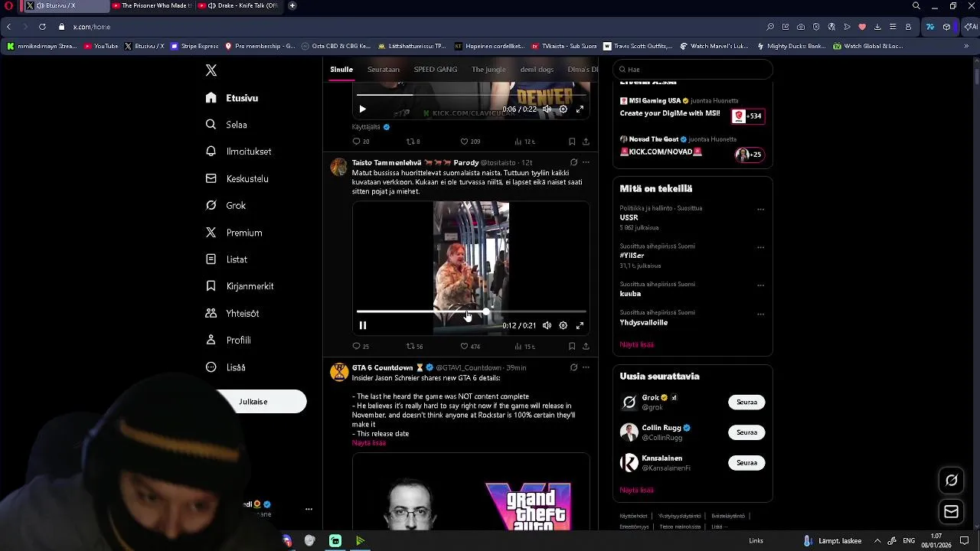980x551 pixels.
Task: Show more trends via Näytä lisää
Action: tap(637, 344)
